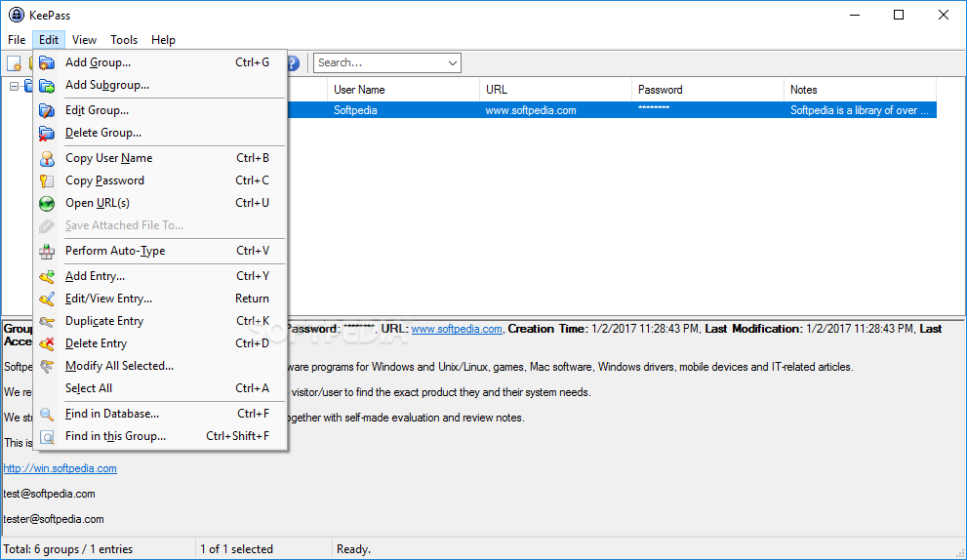Click the Modify All Selected icon
Viewport: 967px width, 560px height.
47,367
